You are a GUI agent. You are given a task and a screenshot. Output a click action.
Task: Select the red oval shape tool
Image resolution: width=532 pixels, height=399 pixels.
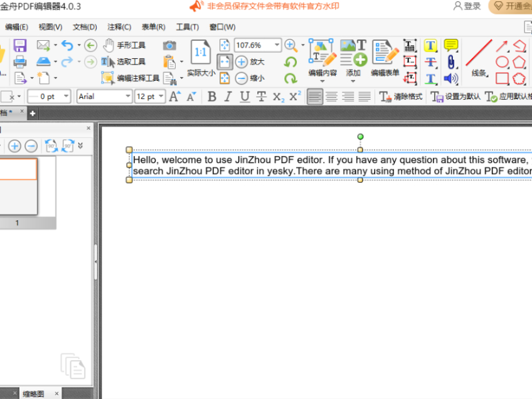(x=502, y=61)
